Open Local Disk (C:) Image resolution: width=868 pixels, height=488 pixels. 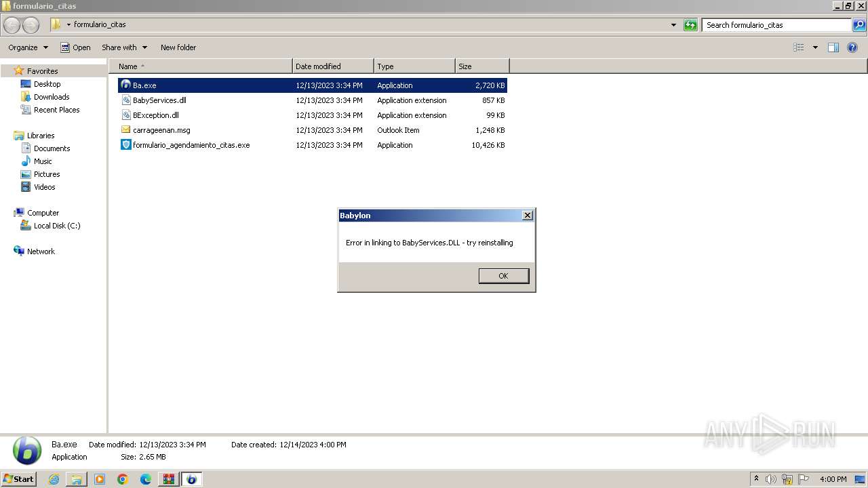pyautogui.click(x=57, y=226)
